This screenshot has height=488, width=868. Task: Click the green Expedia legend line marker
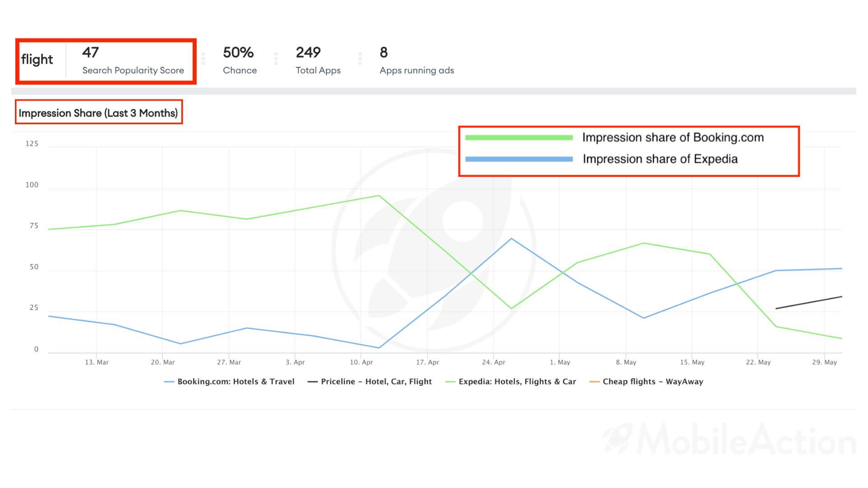[450, 382]
